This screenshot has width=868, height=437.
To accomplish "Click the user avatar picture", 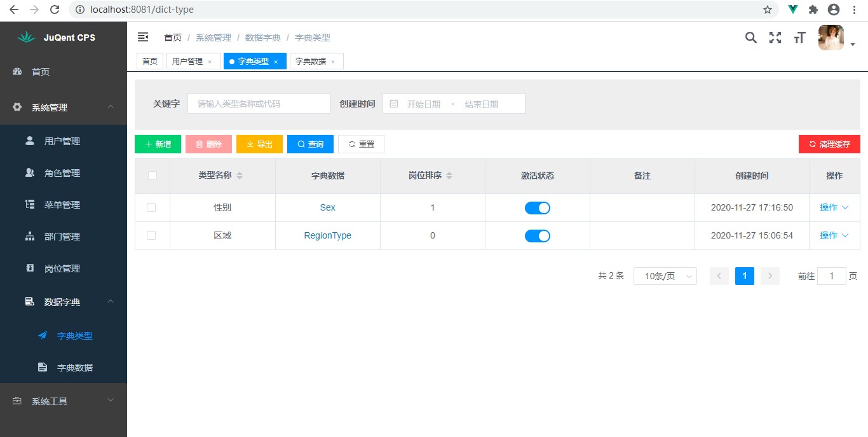I will (831, 38).
